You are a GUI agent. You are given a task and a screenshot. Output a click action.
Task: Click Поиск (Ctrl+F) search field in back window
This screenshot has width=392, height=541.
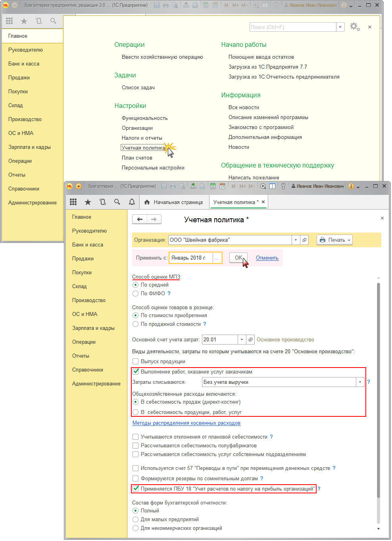[293, 27]
